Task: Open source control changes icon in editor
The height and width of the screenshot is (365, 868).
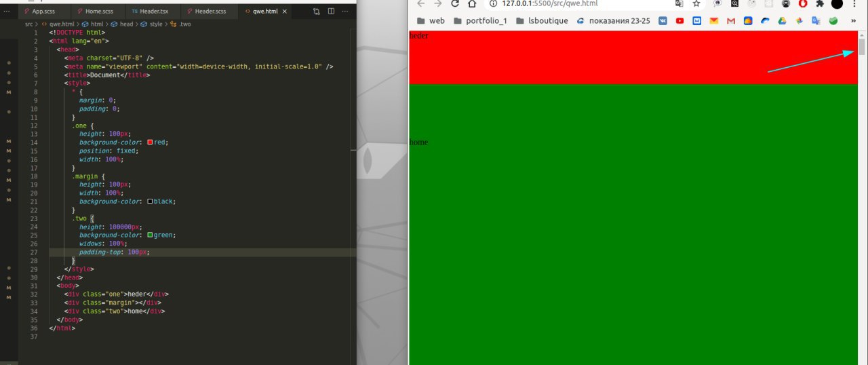Action: point(317,12)
